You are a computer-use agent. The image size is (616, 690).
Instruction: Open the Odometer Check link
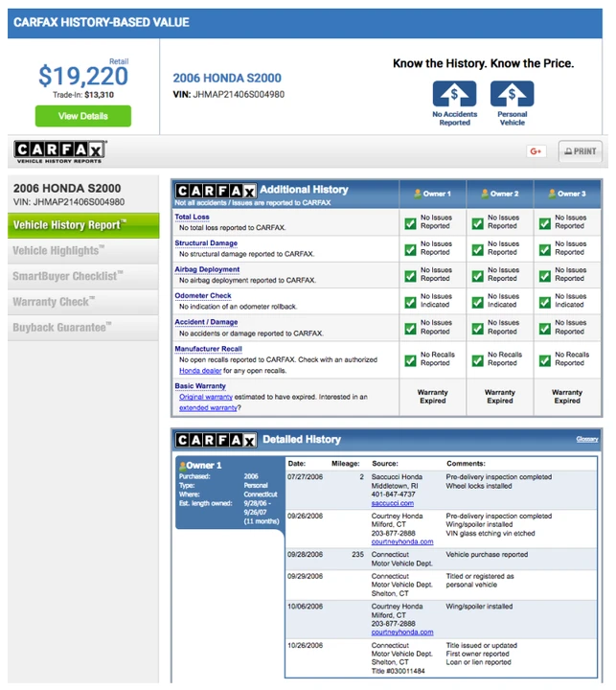(x=203, y=296)
